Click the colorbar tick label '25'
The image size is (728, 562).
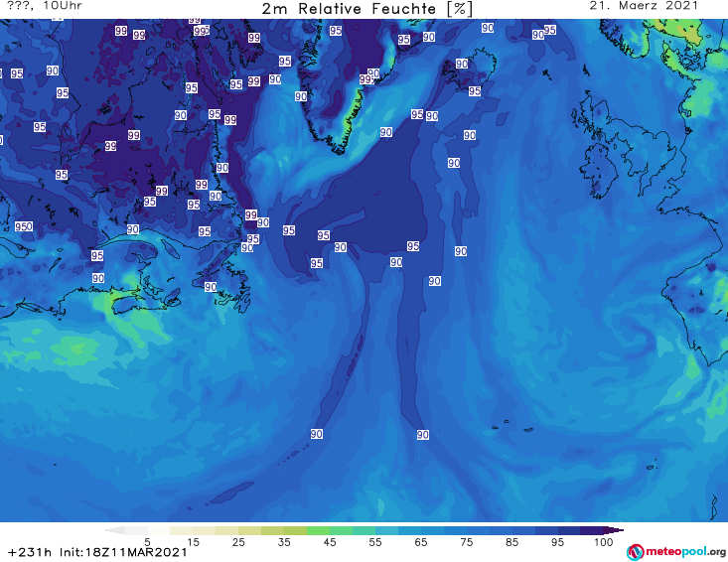tap(238, 542)
